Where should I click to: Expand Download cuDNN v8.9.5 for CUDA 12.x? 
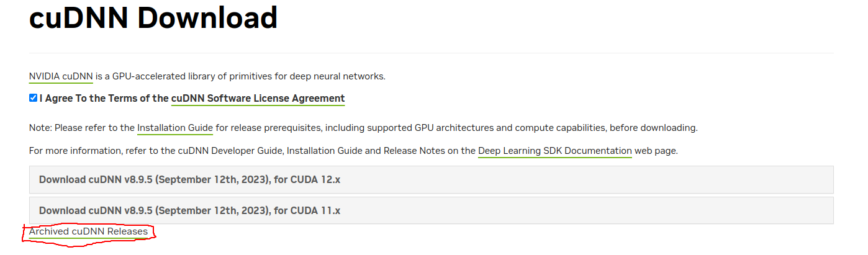189,179
